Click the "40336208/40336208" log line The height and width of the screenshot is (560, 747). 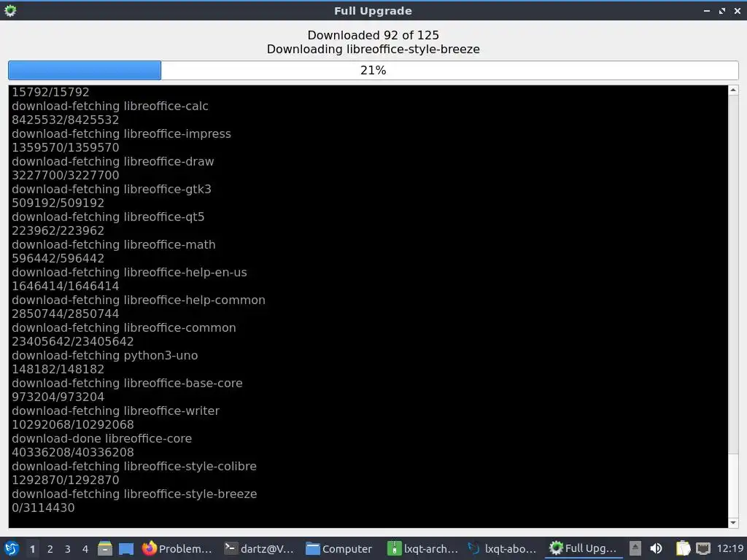(73, 452)
